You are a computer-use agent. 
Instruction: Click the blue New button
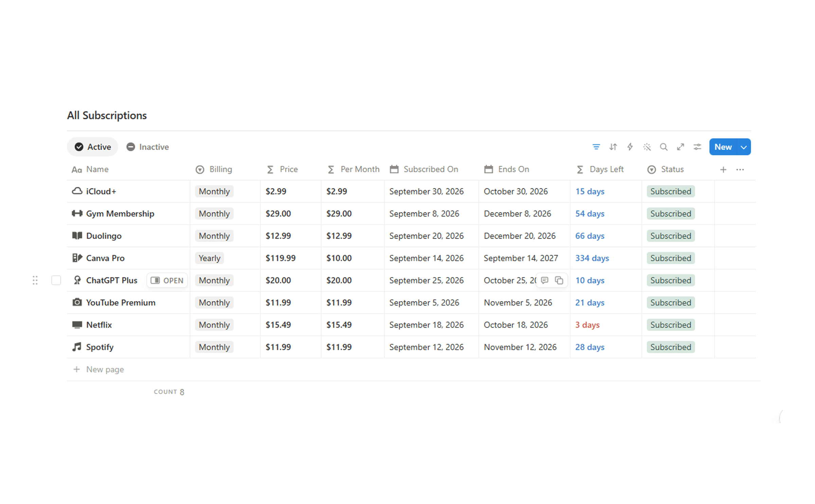[723, 147]
